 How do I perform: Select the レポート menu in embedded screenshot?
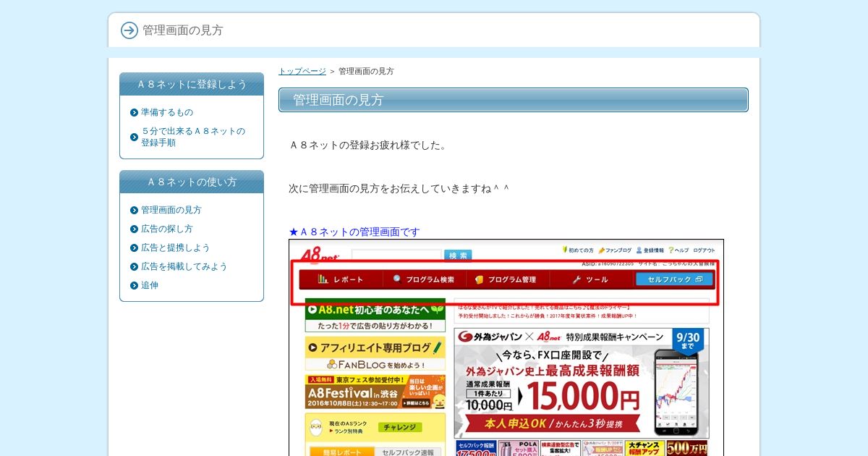[x=341, y=279]
